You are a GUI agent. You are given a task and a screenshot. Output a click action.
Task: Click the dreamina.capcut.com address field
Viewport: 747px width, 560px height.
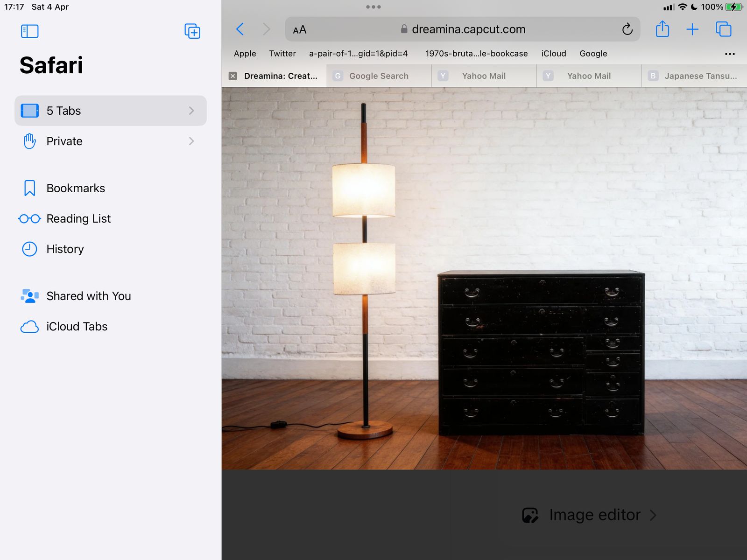click(x=463, y=29)
